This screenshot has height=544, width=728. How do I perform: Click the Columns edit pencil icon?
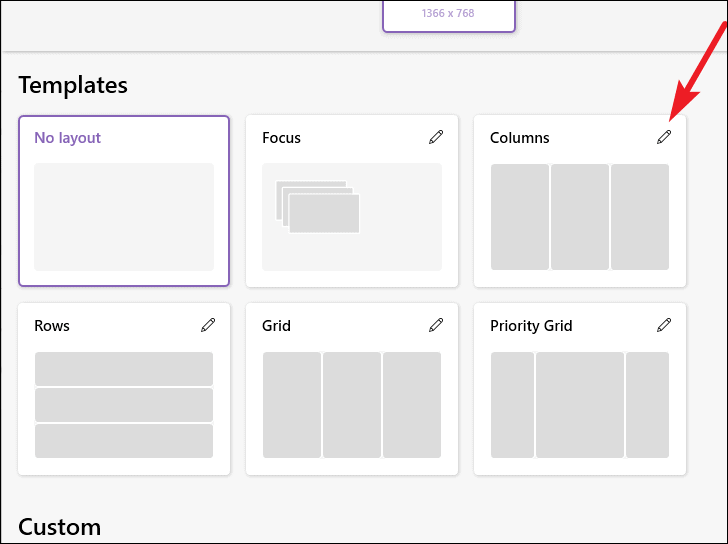pos(664,137)
